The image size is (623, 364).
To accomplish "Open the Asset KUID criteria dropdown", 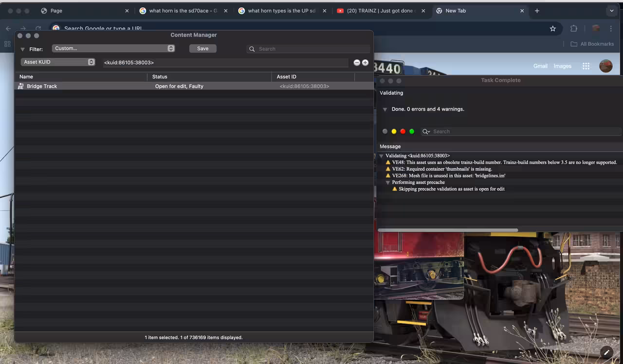I will (x=58, y=62).
